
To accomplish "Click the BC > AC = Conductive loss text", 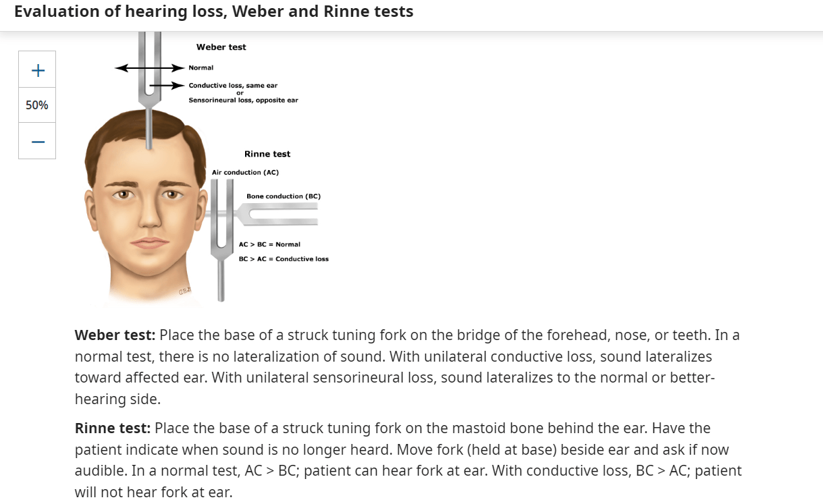I will [x=284, y=259].
